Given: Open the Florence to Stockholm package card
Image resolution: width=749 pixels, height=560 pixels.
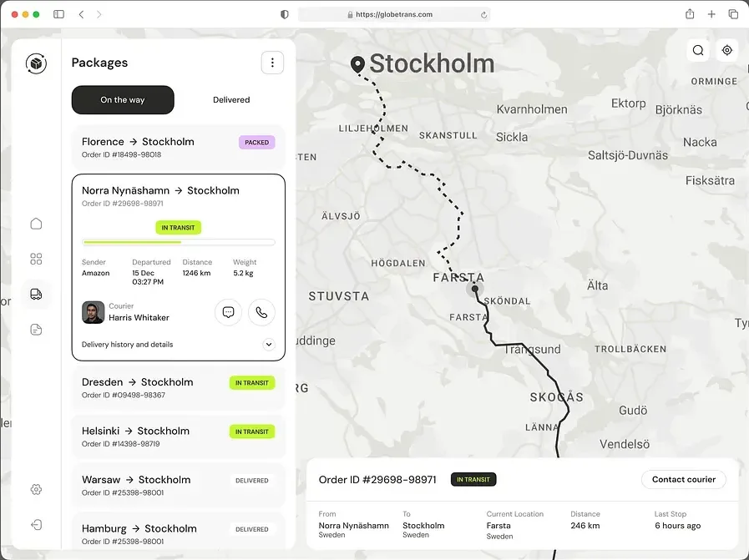Looking at the screenshot, I should tap(178, 148).
